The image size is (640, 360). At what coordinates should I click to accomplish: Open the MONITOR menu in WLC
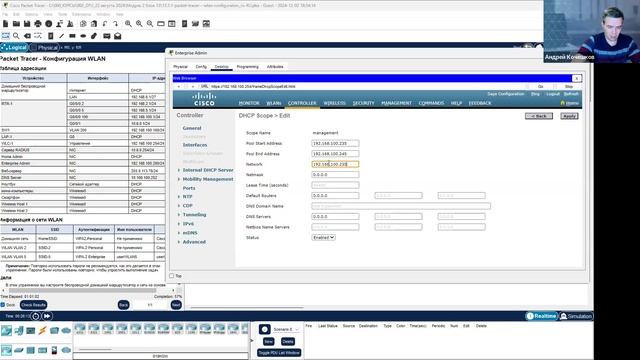[x=249, y=103]
